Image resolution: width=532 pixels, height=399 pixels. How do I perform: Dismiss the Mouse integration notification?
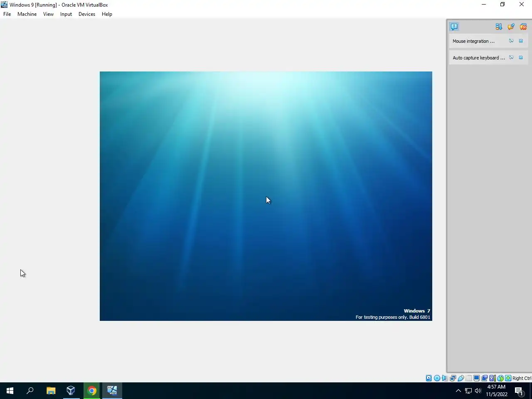click(521, 41)
